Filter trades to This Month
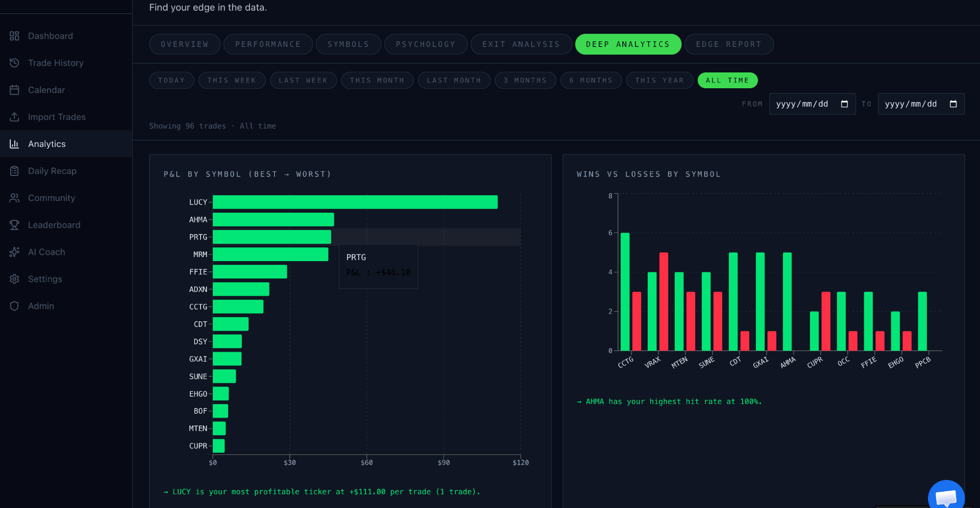 tap(377, 80)
